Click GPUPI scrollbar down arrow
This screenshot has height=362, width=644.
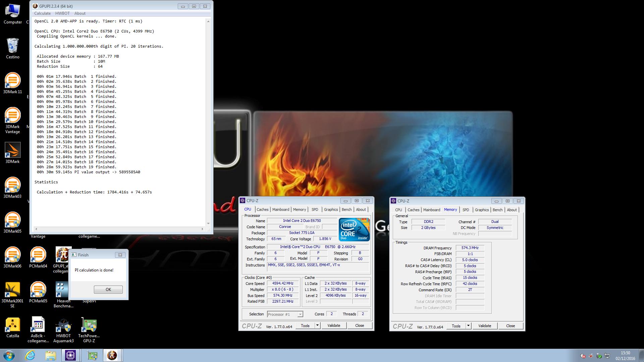pyautogui.click(x=208, y=224)
